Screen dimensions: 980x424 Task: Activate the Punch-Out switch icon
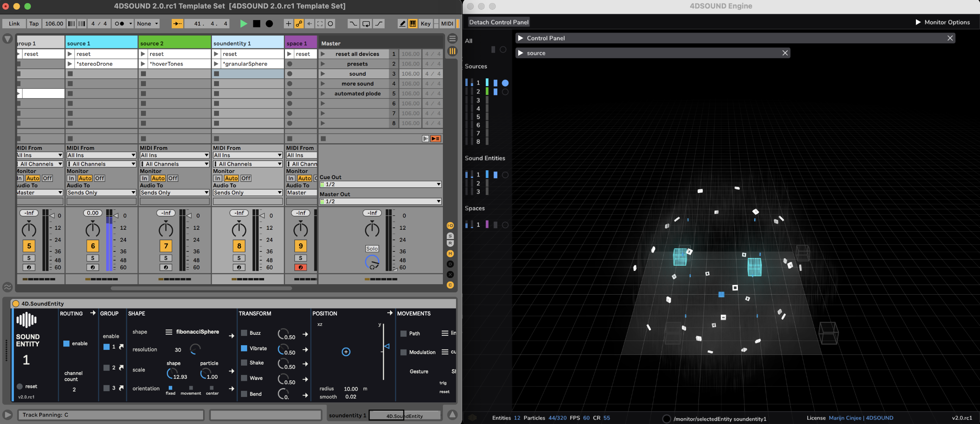(x=379, y=24)
